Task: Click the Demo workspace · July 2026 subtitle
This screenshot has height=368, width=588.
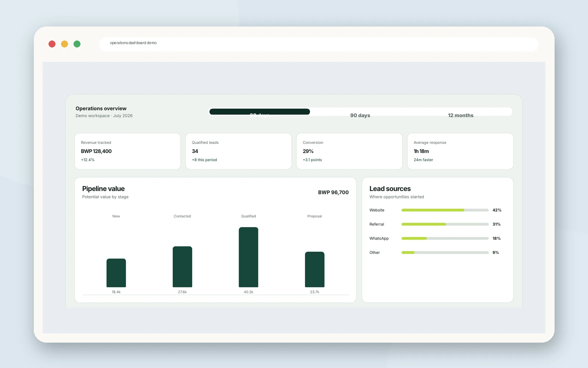Action: coord(104,116)
